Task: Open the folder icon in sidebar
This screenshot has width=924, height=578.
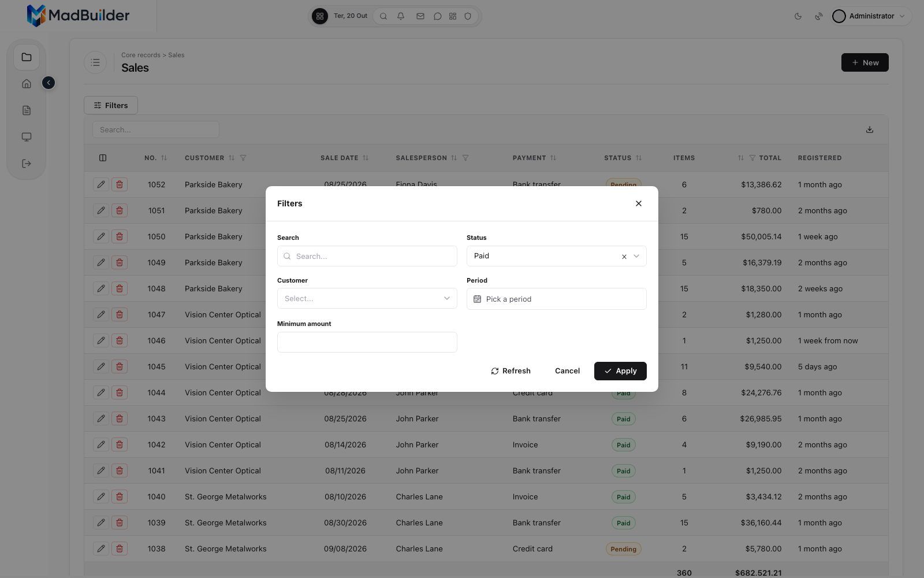Action: click(27, 57)
